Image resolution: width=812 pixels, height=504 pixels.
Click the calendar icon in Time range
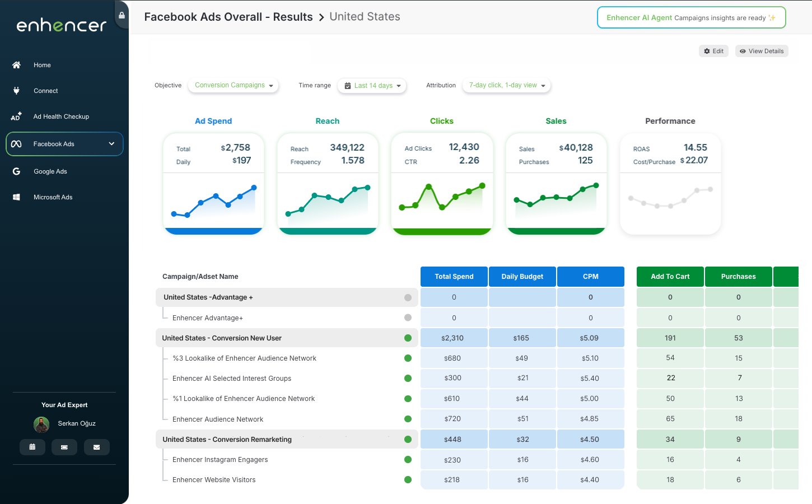click(x=348, y=86)
